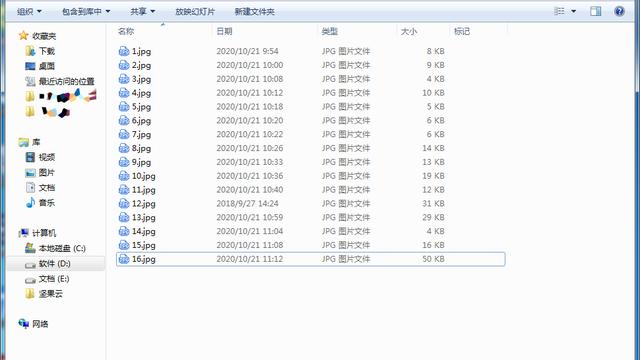Sort by the 大小 column header
The width and height of the screenshot is (640, 360).
pyautogui.click(x=409, y=31)
